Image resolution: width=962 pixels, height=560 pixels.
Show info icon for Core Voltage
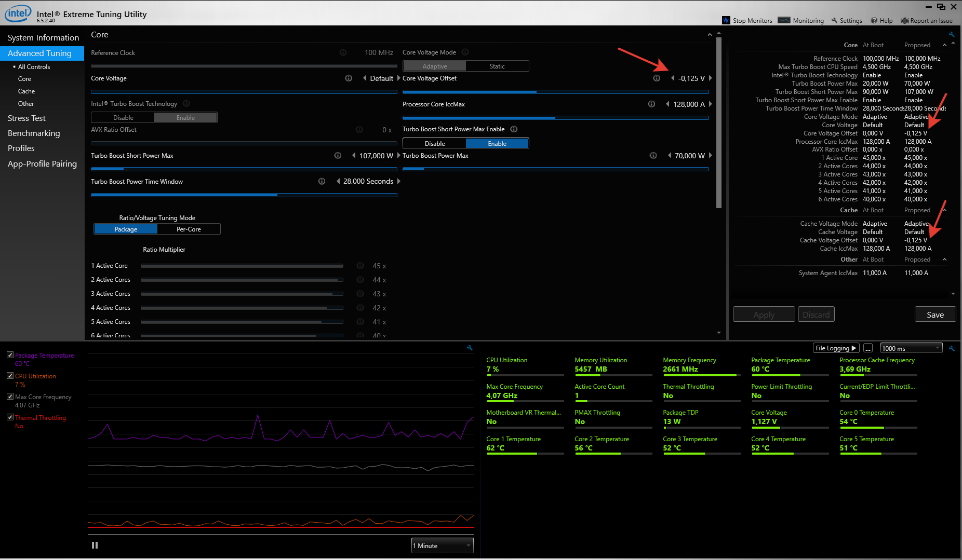point(349,78)
